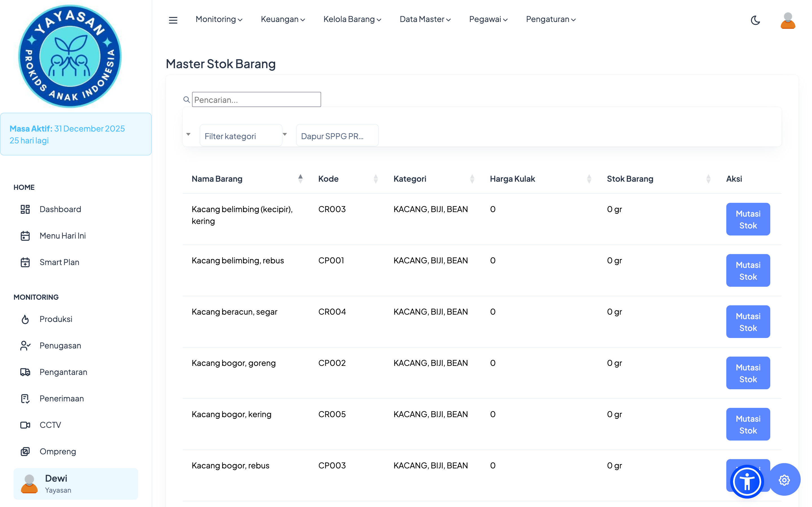
Task: Open Dashboard from the sidebar
Action: tap(60, 209)
